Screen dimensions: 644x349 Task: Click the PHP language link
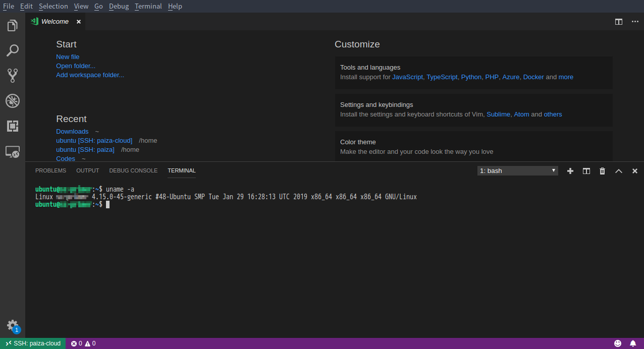[492, 77]
